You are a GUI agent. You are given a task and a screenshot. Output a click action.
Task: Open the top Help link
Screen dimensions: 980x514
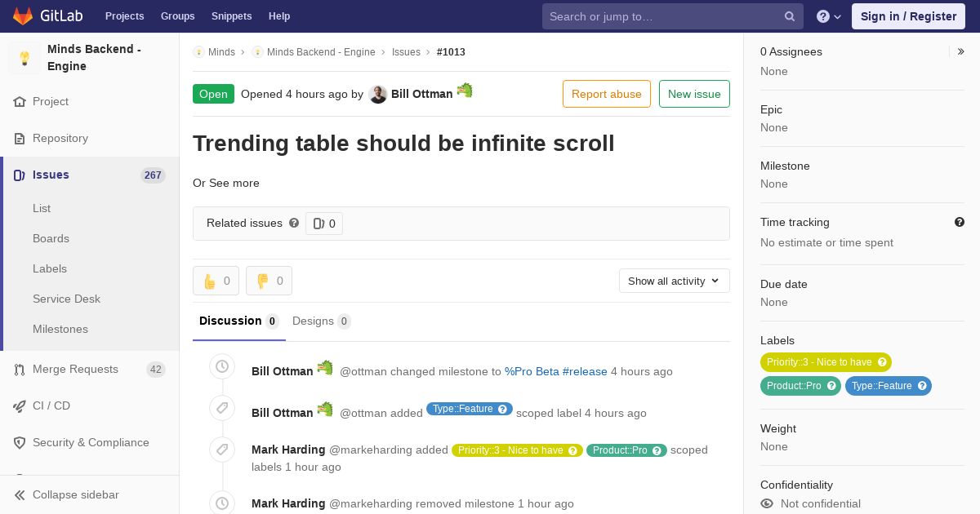pyautogui.click(x=279, y=16)
